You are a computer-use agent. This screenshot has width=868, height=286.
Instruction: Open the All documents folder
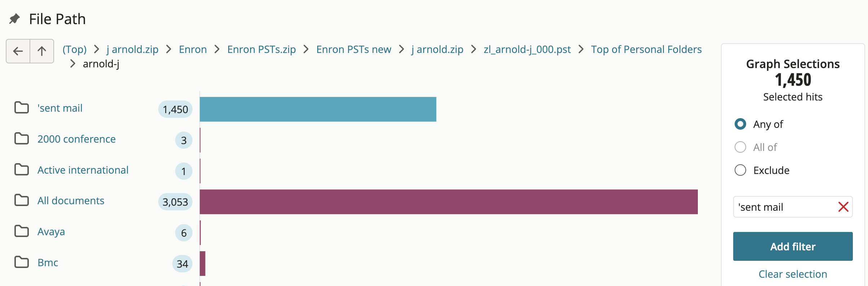(x=71, y=201)
